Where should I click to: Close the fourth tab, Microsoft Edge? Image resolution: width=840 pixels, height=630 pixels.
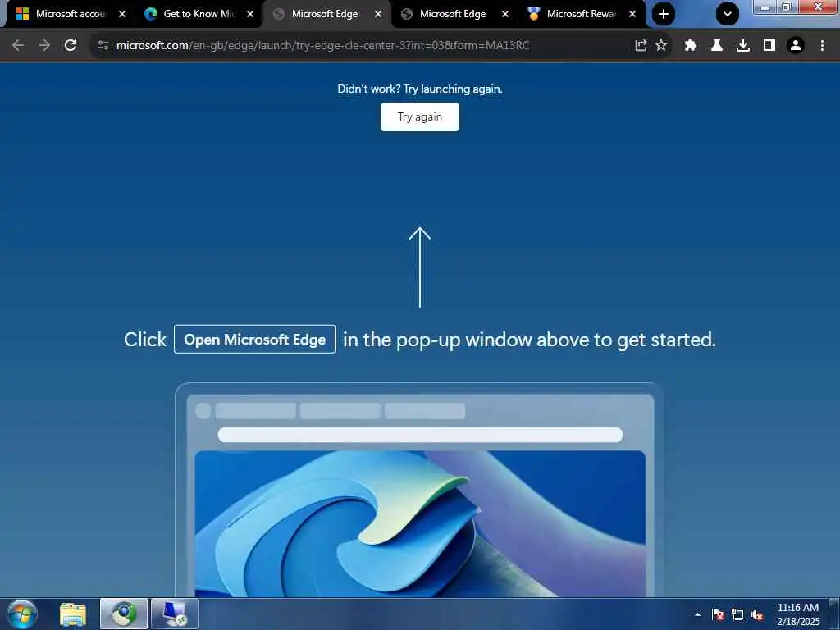coord(505,14)
